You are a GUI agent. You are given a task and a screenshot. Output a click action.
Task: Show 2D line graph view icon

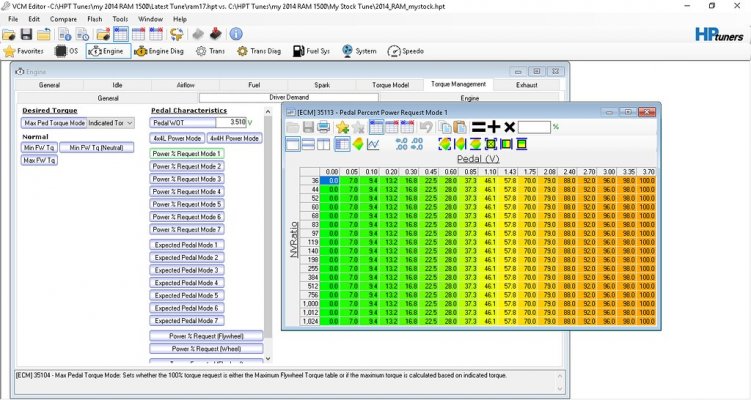[373, 144]
